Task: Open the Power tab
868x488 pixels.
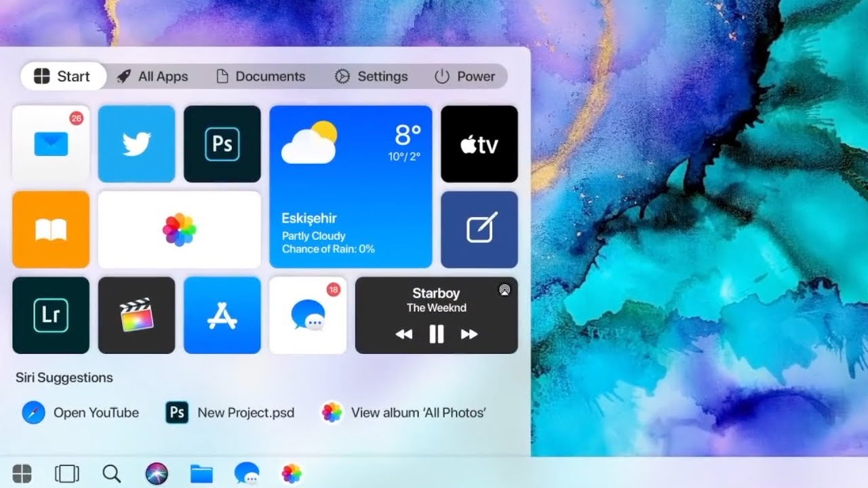Action: click(x=465, y=77)
